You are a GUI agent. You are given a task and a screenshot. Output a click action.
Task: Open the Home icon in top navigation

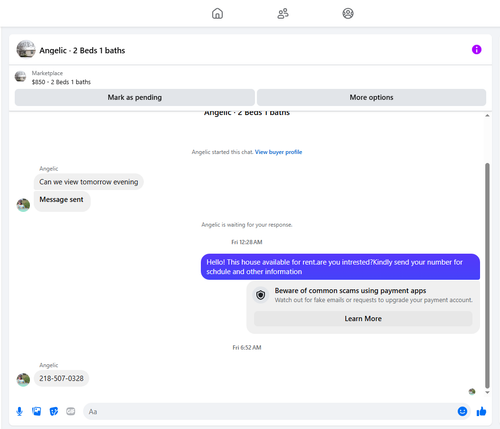pyautogui.click(x=217, y=14)
